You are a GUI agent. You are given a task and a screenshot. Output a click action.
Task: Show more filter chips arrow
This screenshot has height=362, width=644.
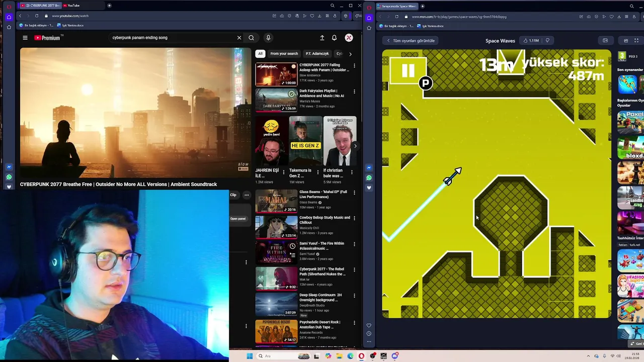pos(350,54)
